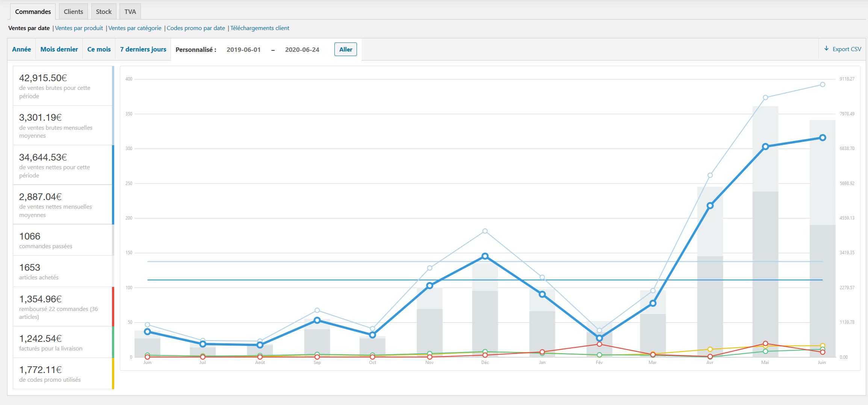Select the 1066 commandes passées legend
The height and width of the screenshot is (405, 868).
coord(62,240)
